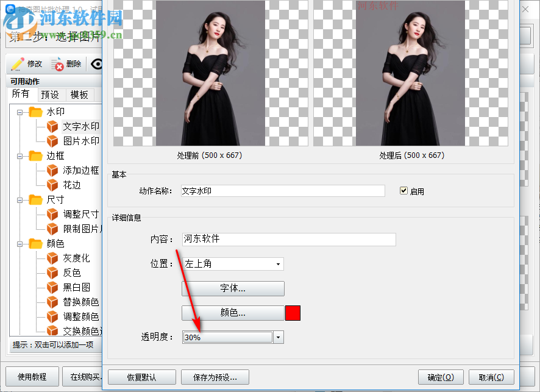Viewport: 540px width, 392px height.
Task: Select the 反色 tree item label
Action: 72,273
